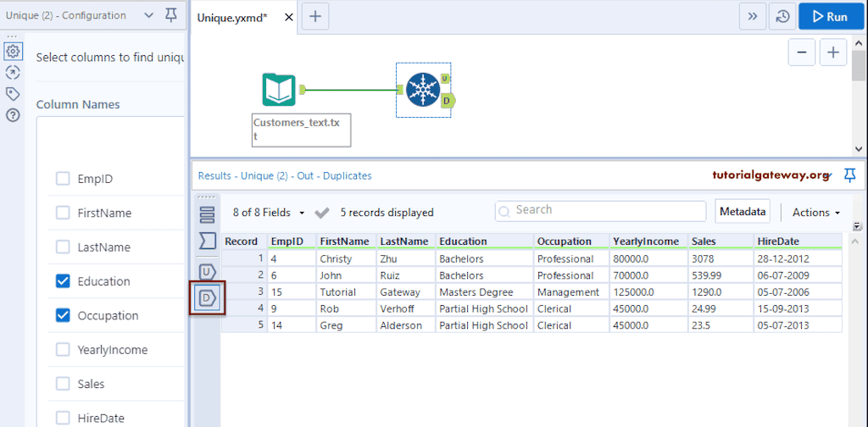Show overflow toolbar with double chevron
Viewport: 868px width, 427px height.
[x=753, y=17]
